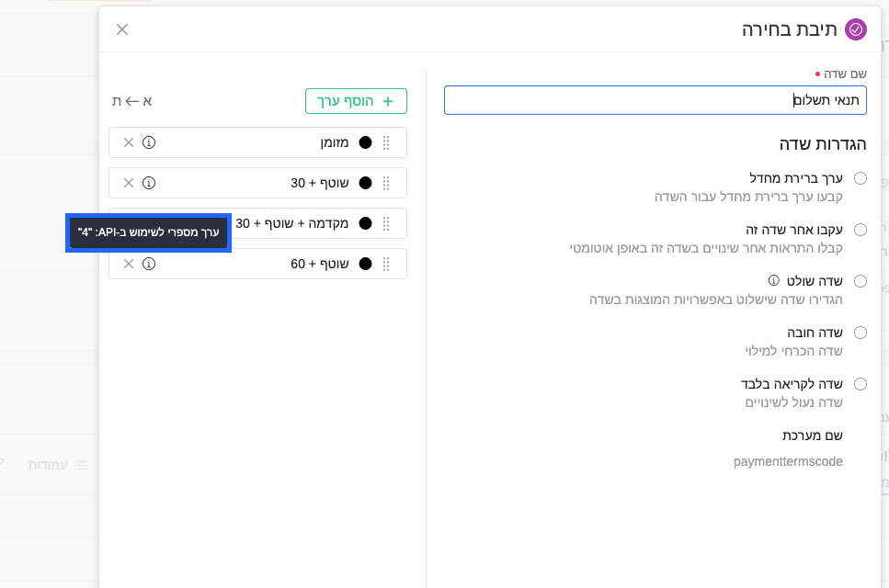Enable ערך ברירת מחדל option

click(861, 178)
